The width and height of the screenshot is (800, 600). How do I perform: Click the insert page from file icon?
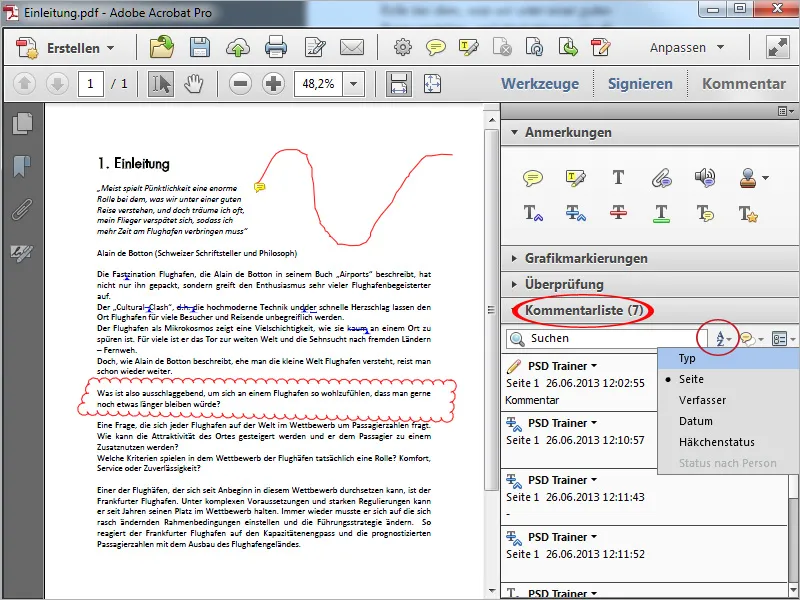(x=568, y=47)
